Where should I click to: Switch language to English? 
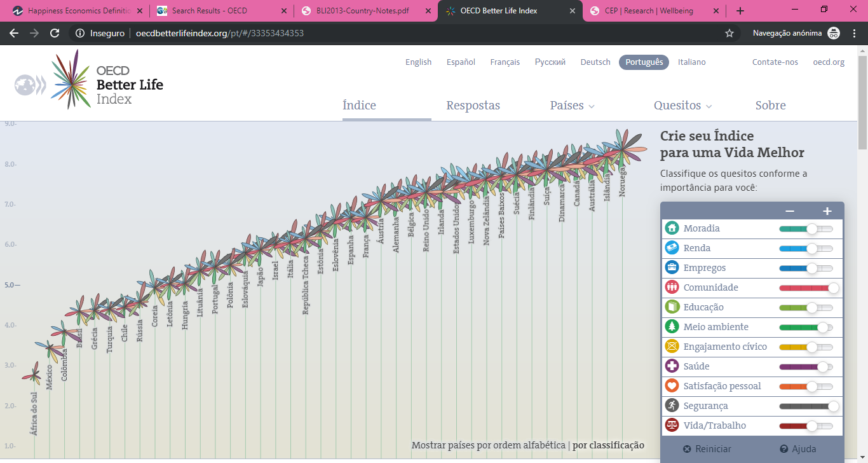tap(419, 62)
